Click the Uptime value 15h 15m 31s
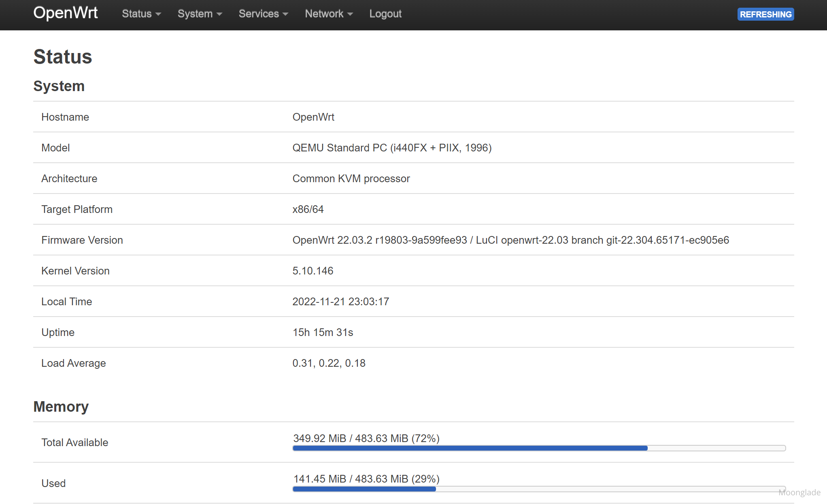This screenshot has width=827, height=504. [x=323, y=332]
